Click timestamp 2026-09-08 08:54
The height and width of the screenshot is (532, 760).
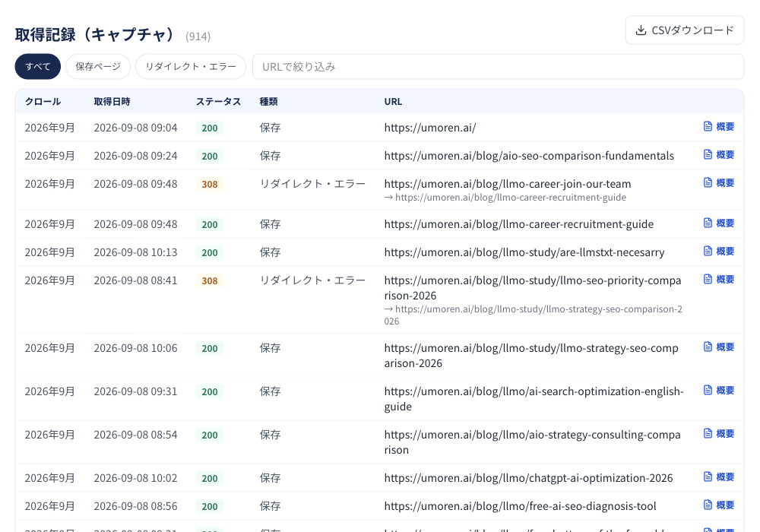coord(135,435)
